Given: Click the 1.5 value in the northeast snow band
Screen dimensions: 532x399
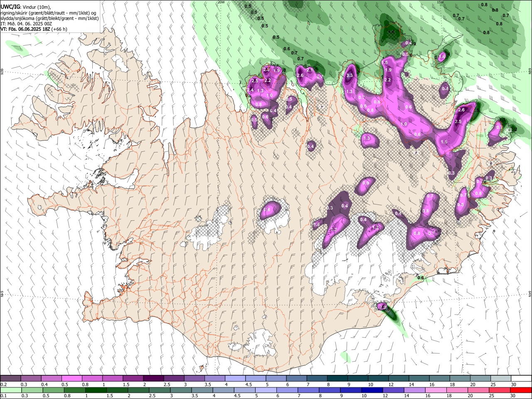Looking at the screenshot, I should 444,142.
